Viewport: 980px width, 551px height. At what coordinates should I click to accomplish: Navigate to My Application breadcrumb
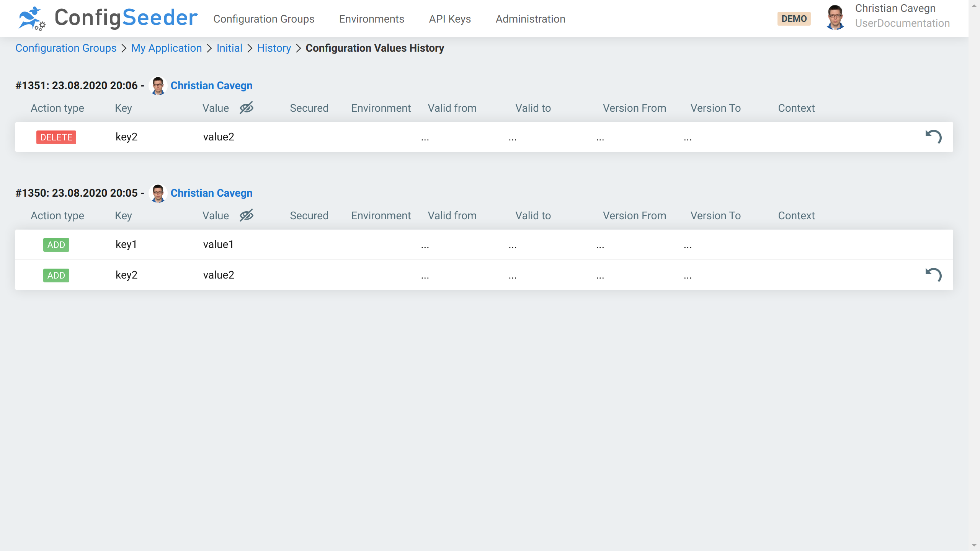pos(167,48)
